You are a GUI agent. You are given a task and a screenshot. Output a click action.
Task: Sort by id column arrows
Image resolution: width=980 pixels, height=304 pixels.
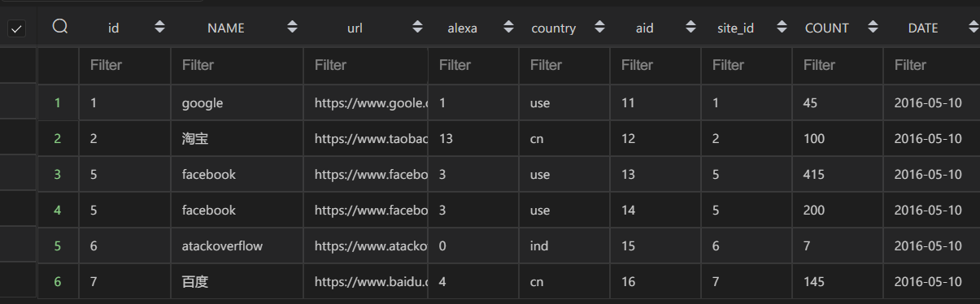(159, 27)
